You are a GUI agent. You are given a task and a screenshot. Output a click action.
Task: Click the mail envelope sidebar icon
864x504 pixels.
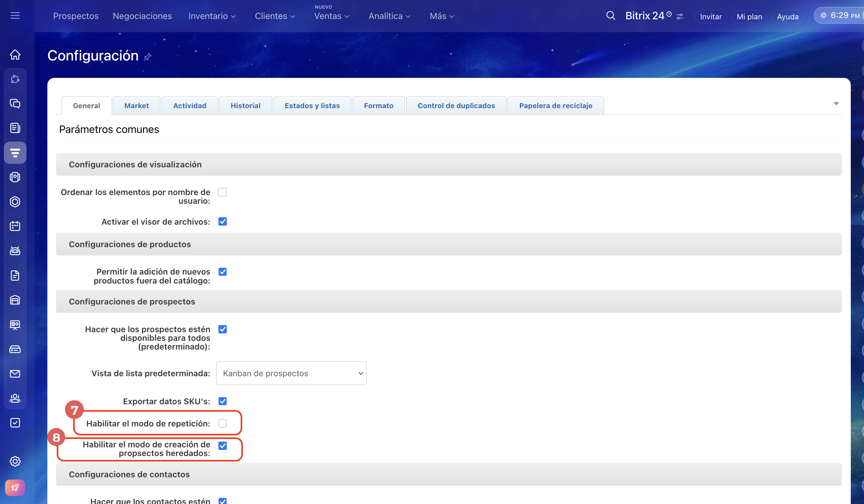tap(15, 374)
